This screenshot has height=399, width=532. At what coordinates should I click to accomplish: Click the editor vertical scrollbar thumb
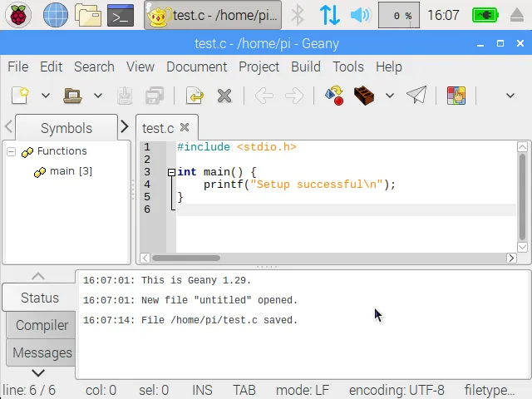[x=522, y=197]
